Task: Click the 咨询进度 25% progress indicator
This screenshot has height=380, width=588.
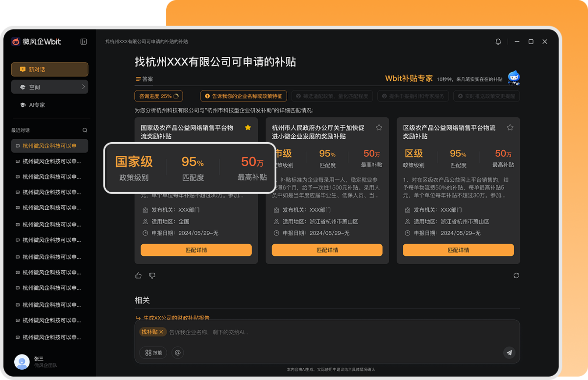Action: (x=158, y=96)
